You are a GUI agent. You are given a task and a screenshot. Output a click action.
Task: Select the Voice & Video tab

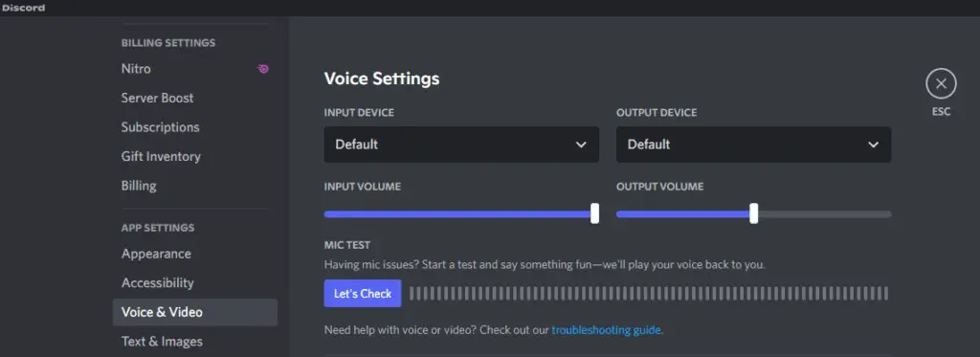[195, 312]
